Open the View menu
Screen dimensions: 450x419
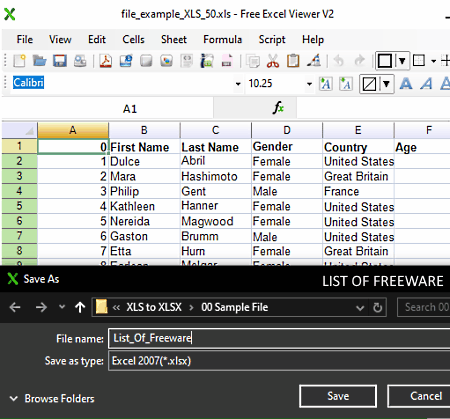60,39
